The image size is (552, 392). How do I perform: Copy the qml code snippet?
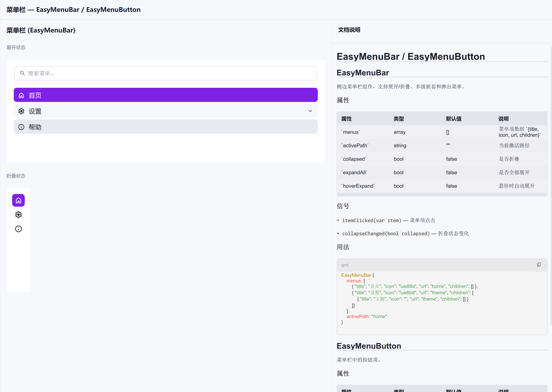coord(539,265)
